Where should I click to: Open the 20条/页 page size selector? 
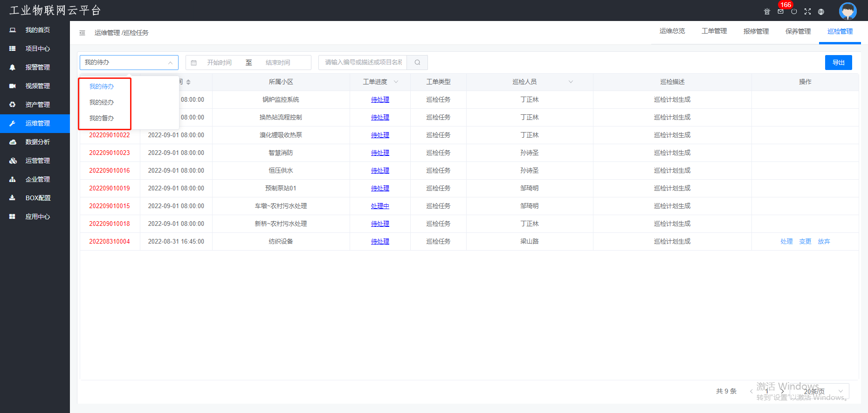(823, 391)
